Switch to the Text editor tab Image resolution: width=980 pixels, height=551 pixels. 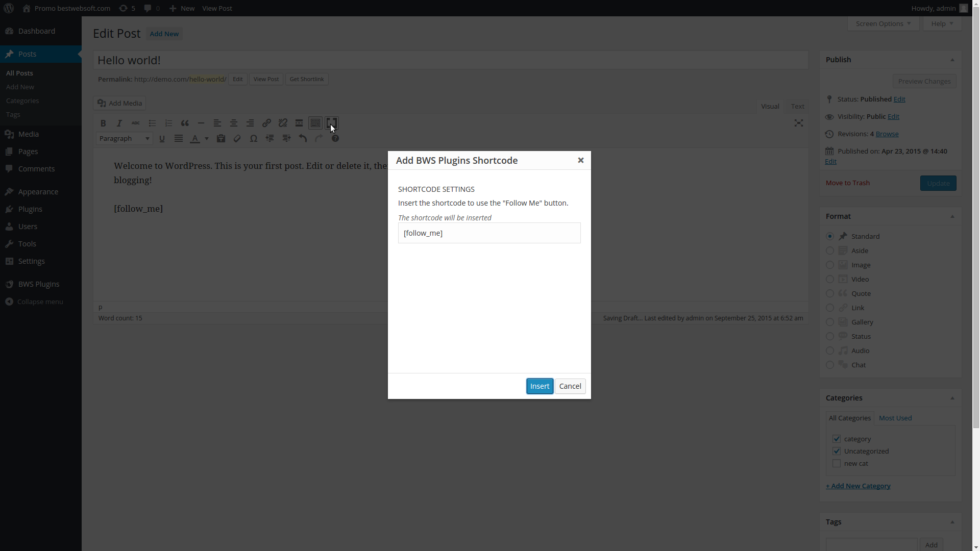(797, 106)
